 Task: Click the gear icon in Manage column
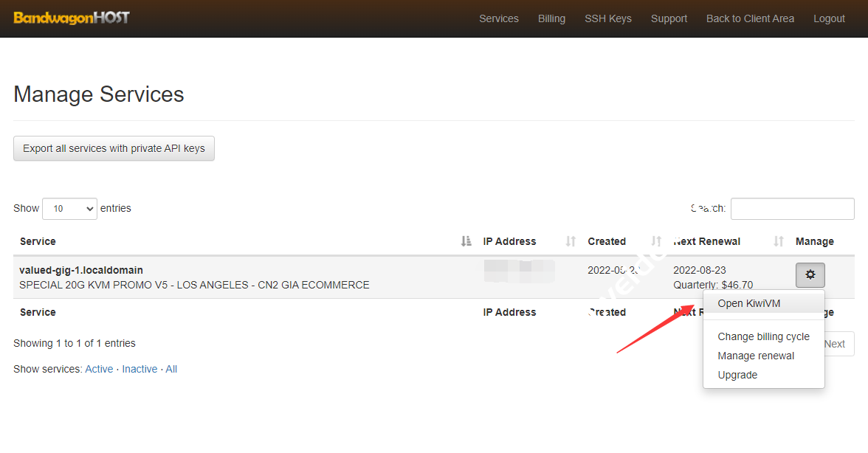(810, 275)
